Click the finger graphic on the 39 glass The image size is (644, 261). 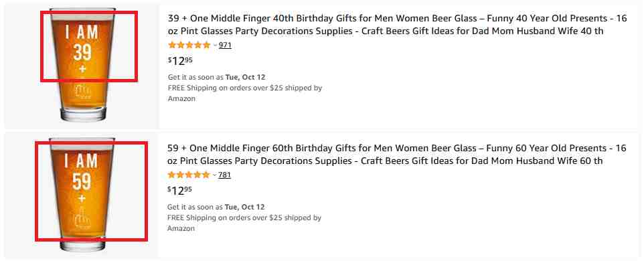click(x=83, y=92)
